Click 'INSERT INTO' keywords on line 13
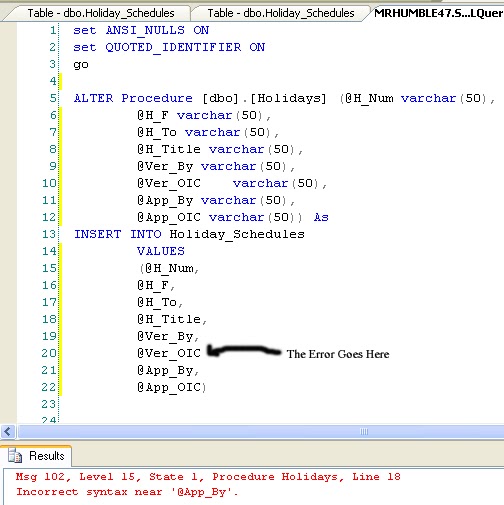The width and height of the screenshot is (504, 505). tap(118, 234)
